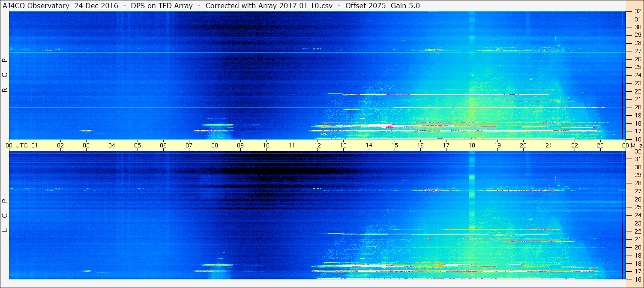Click the 32 MHz label on RCP scale
Screen dimensions: 644x288
point(637,12)
